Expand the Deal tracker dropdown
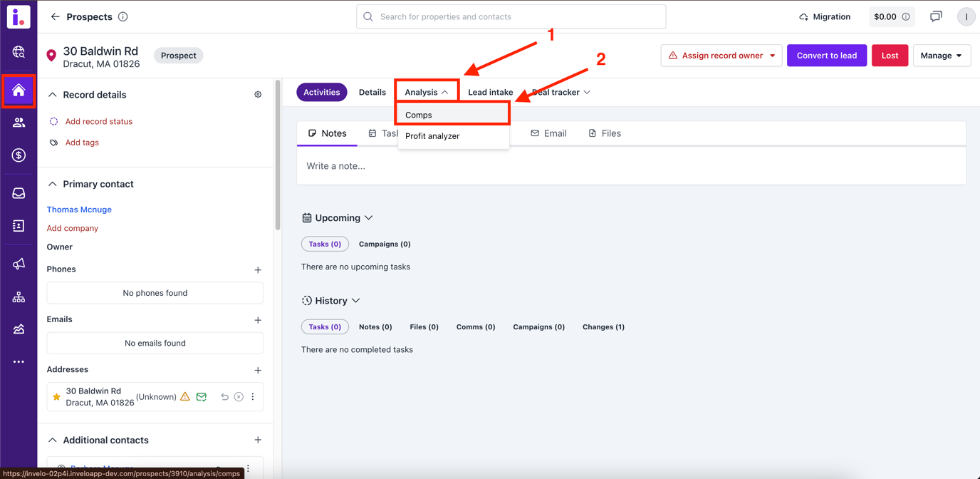This screenshot has height=479, width=980. point(561,92)
